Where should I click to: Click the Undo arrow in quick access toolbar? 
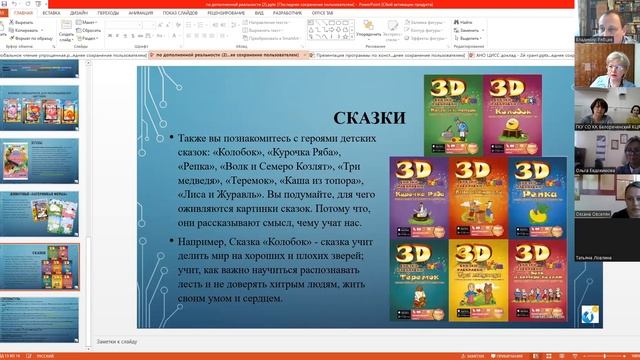click(x=15, y=4)
